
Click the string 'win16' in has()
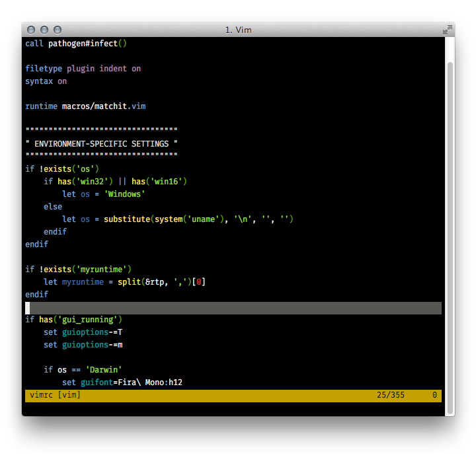pos(166,182)
